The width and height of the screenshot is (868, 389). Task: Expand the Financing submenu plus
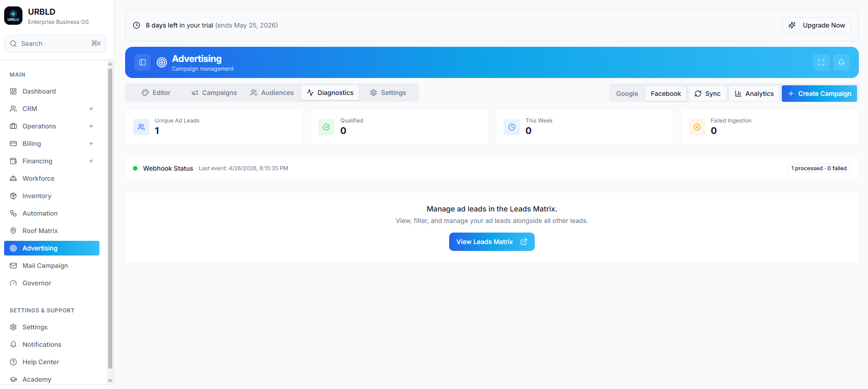(x=91, y=161)
